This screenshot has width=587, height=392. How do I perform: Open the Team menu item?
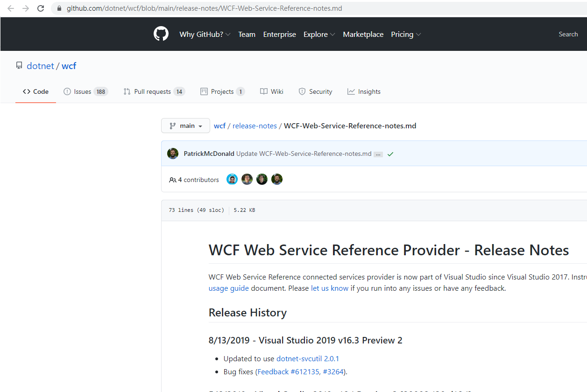pyautogui.click(x=247, y=35)
